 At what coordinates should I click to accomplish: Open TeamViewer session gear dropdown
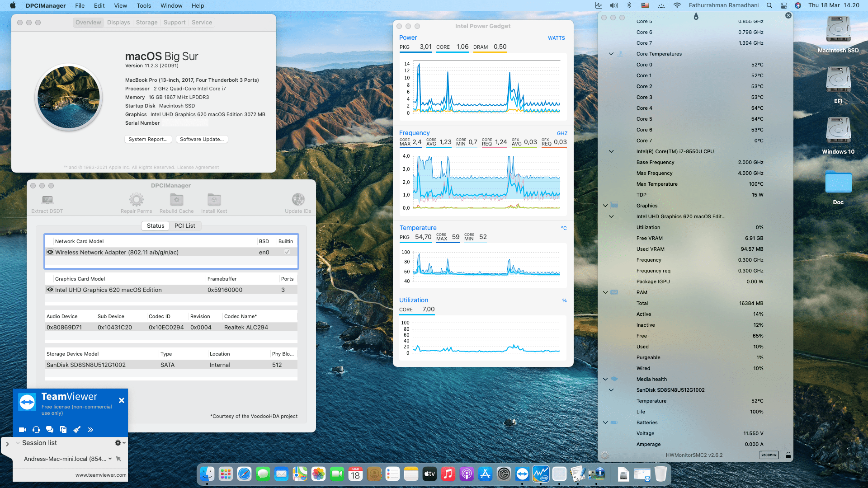[x=120, y=443]
